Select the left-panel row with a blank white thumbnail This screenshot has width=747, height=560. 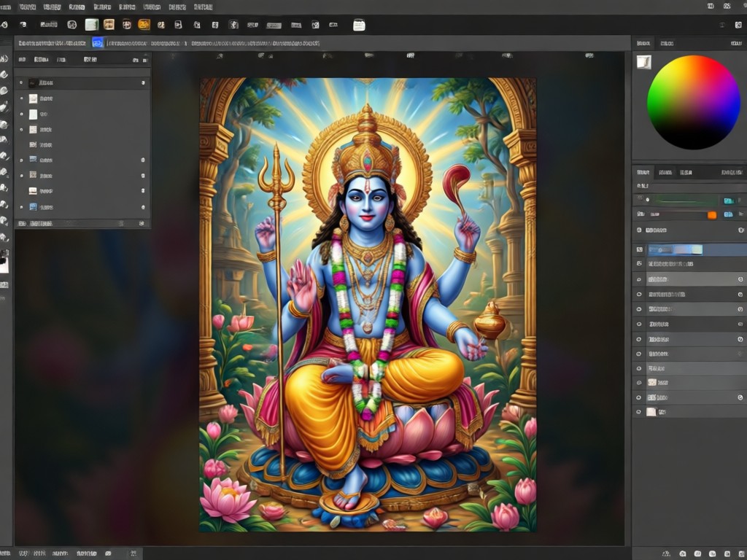[82, 114]
